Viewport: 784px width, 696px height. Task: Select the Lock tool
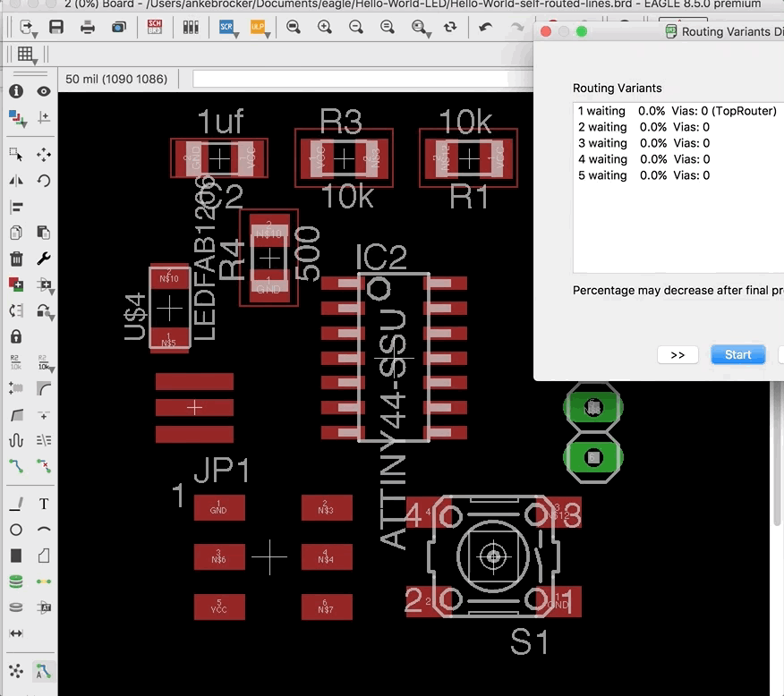point(16,336)
